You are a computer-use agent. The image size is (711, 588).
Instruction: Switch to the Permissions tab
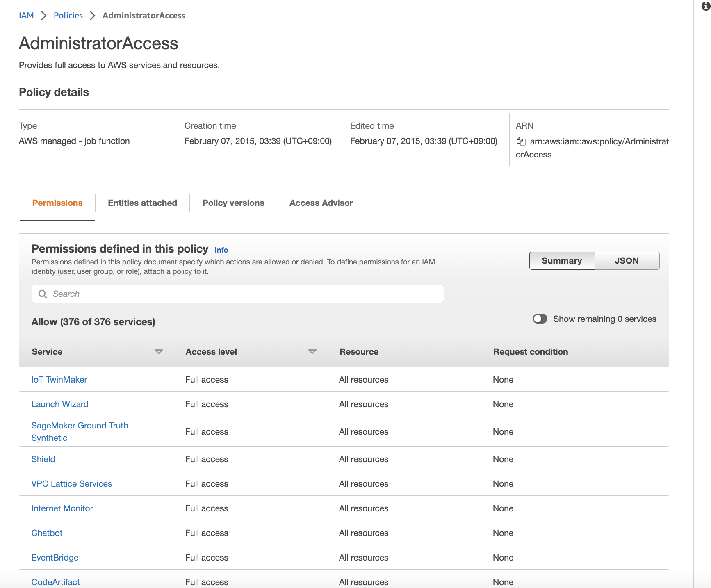[57, 203]
